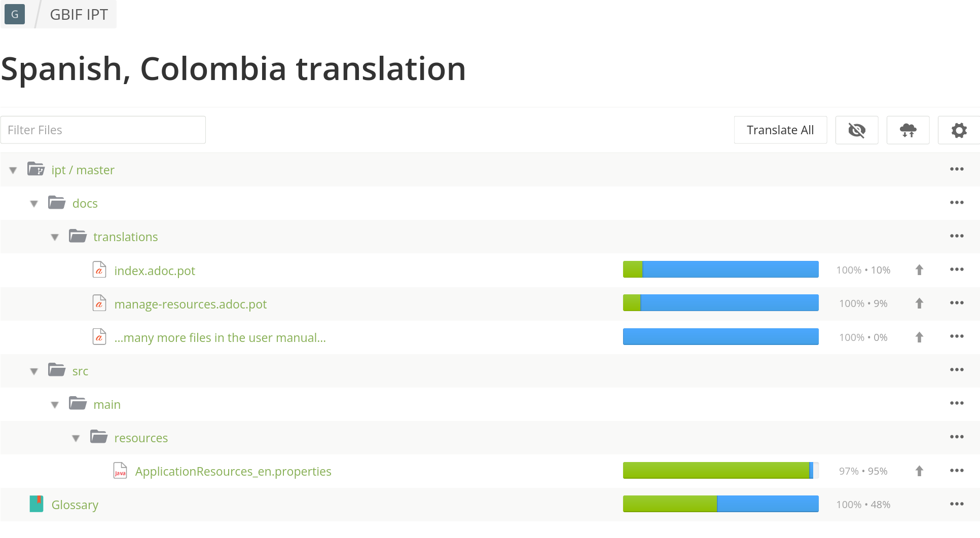Viewport: 980px width, 538px height.
Task: Collapse the ipt / master branch
Action: point(13,170)
